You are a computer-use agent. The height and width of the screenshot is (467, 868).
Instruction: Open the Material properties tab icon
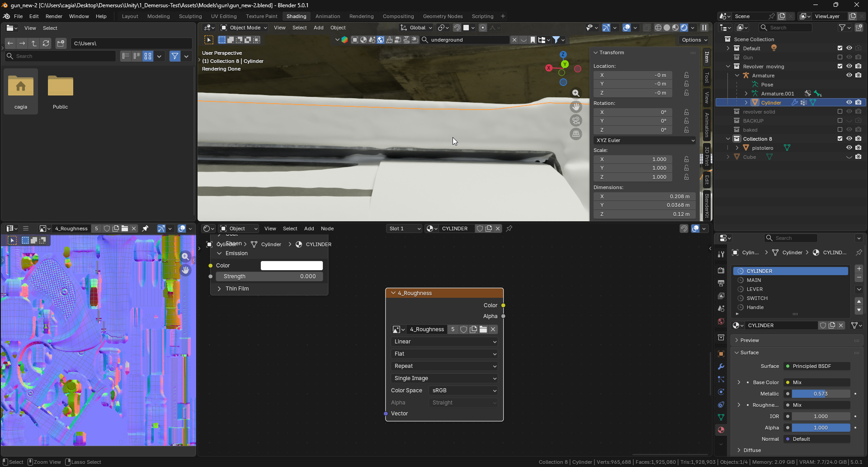pyautogui.click(x=721, y=430)
